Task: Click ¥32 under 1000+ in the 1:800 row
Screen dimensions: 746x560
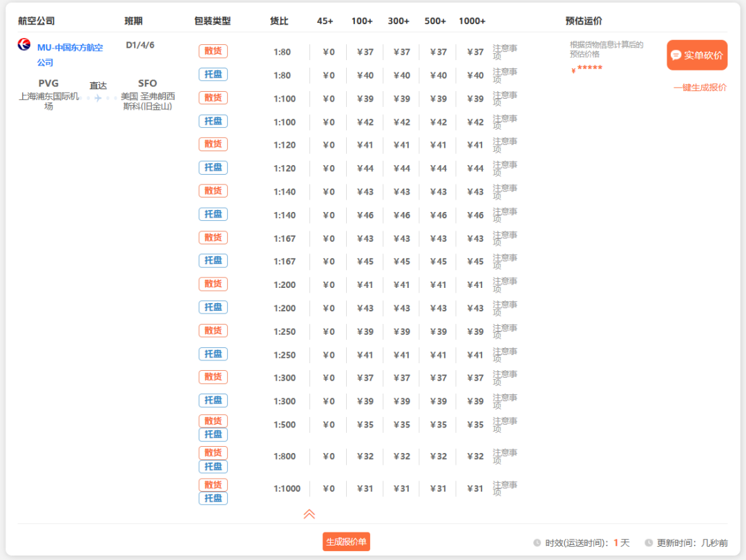Action: 475,456
